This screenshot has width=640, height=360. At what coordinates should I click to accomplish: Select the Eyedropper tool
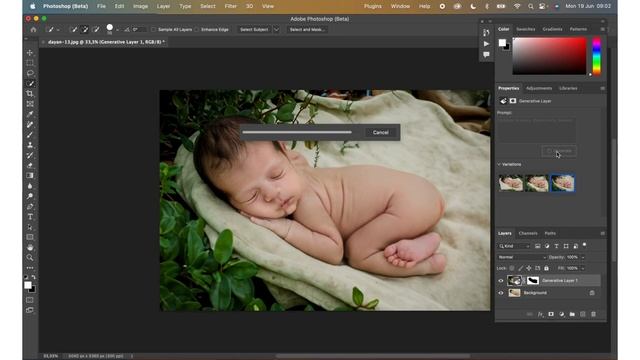30,114
